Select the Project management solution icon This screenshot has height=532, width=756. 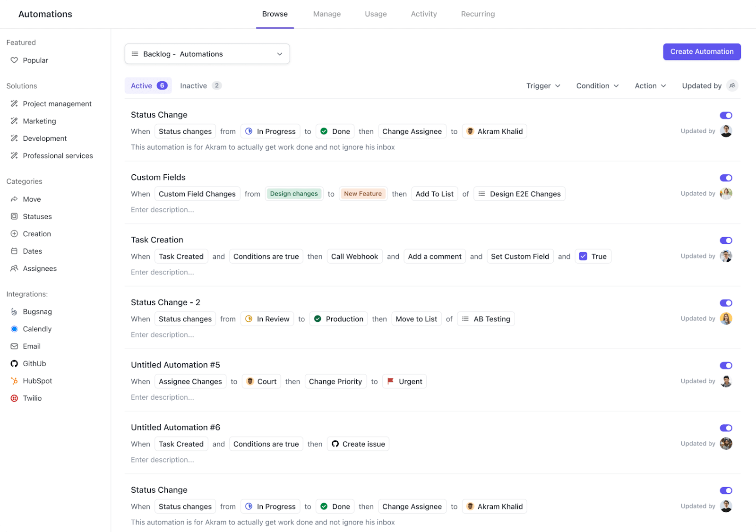click(x=14, y=103)
